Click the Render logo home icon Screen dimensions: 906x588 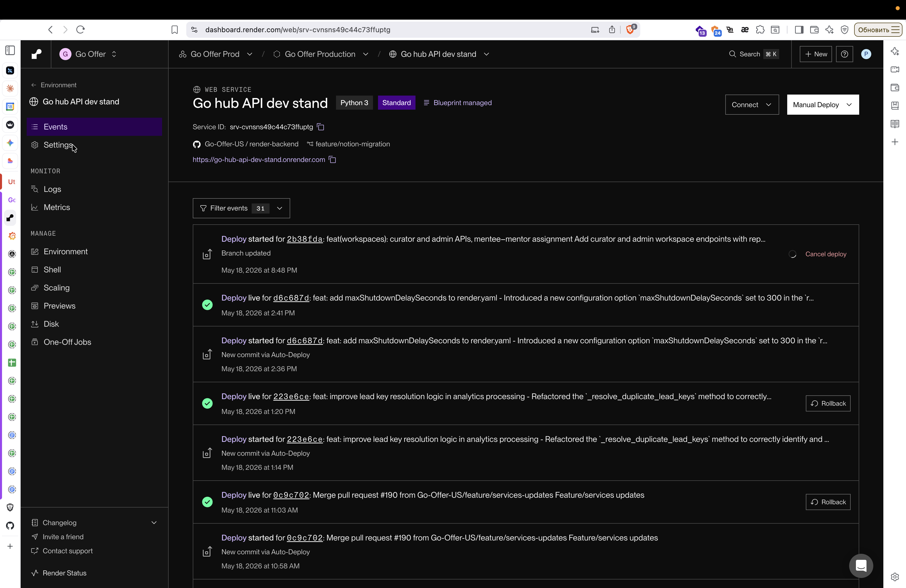[x=36, y=54]
